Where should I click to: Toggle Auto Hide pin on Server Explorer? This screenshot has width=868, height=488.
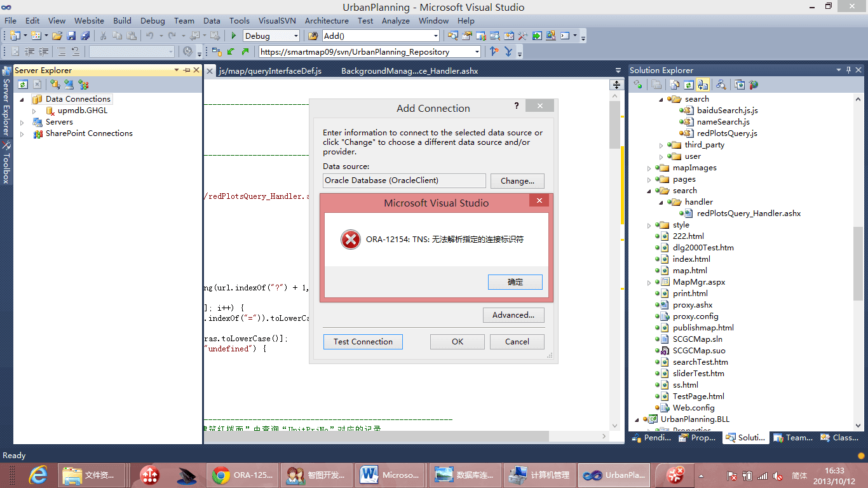186,71
